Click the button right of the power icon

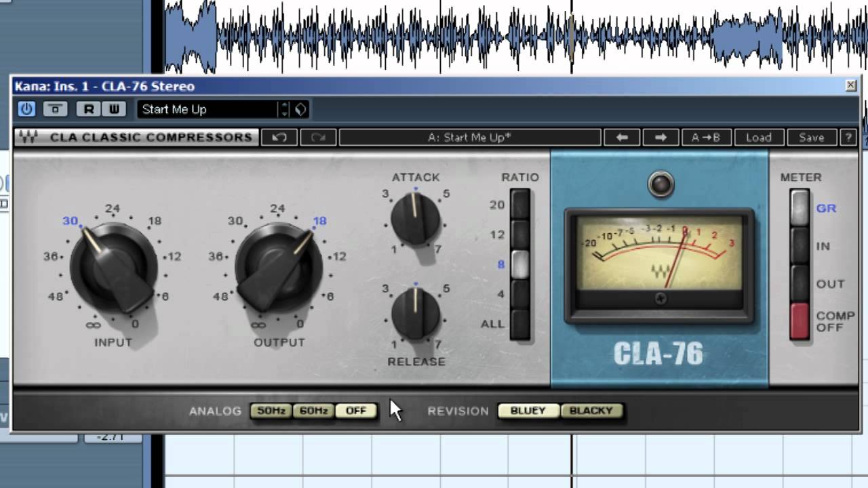point(56,109)
